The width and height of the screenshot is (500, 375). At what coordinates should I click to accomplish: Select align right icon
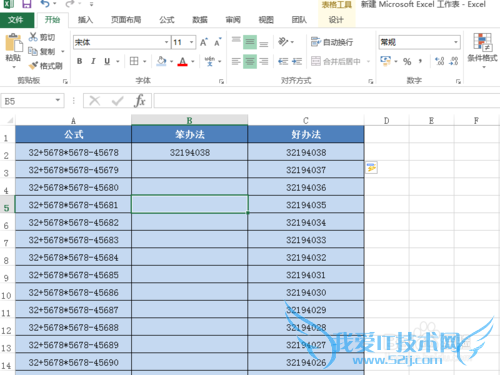(264, 61)
